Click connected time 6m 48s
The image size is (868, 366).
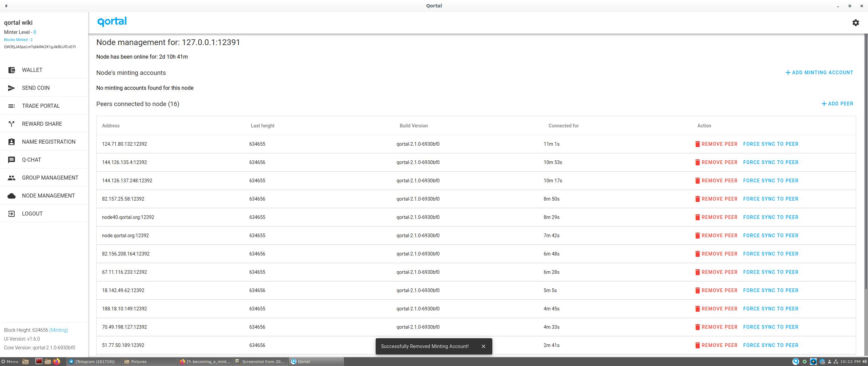coord(552,254)
